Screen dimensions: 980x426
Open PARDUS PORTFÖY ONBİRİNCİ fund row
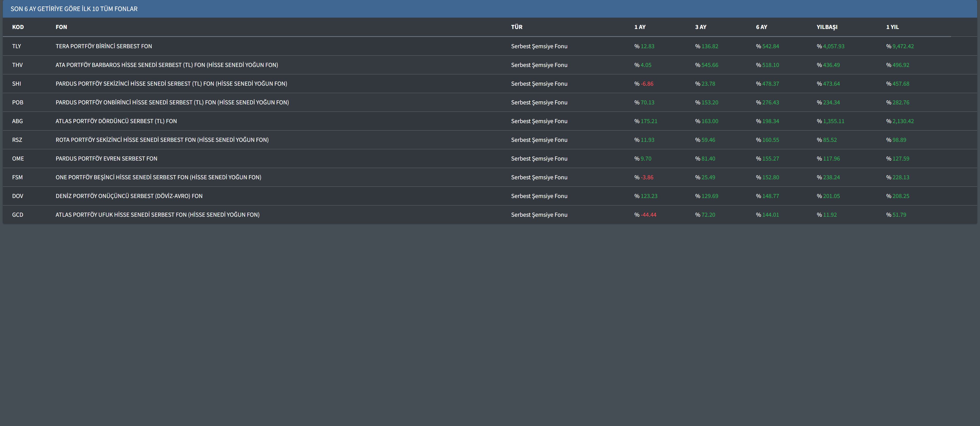(x=172, y=102)
